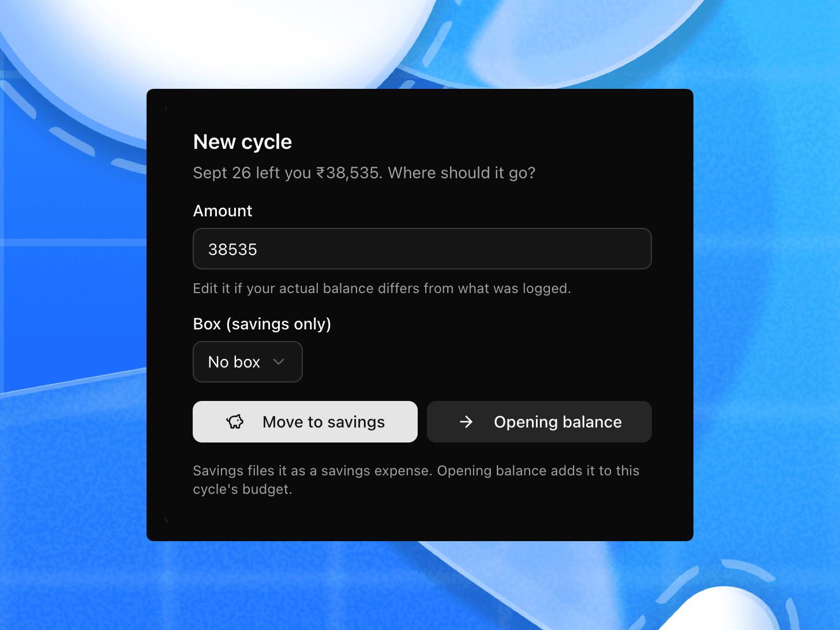This screenshot has height=630, width=840.
Task: Click text 'Sept 26 left you ₹38,535. Where should it go?'
Action: pyautogui.click(x=364, y=173)
